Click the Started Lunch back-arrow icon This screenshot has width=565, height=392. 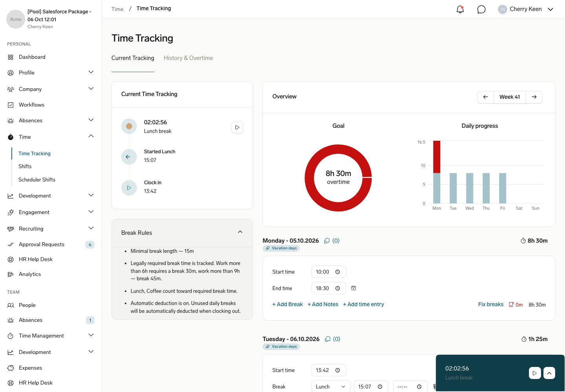click(129, 157)
